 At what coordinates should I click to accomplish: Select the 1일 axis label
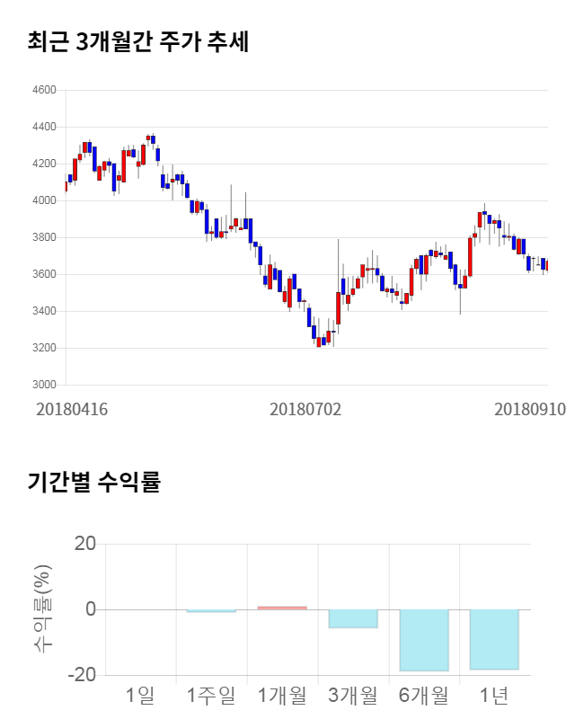pos(140,695)
